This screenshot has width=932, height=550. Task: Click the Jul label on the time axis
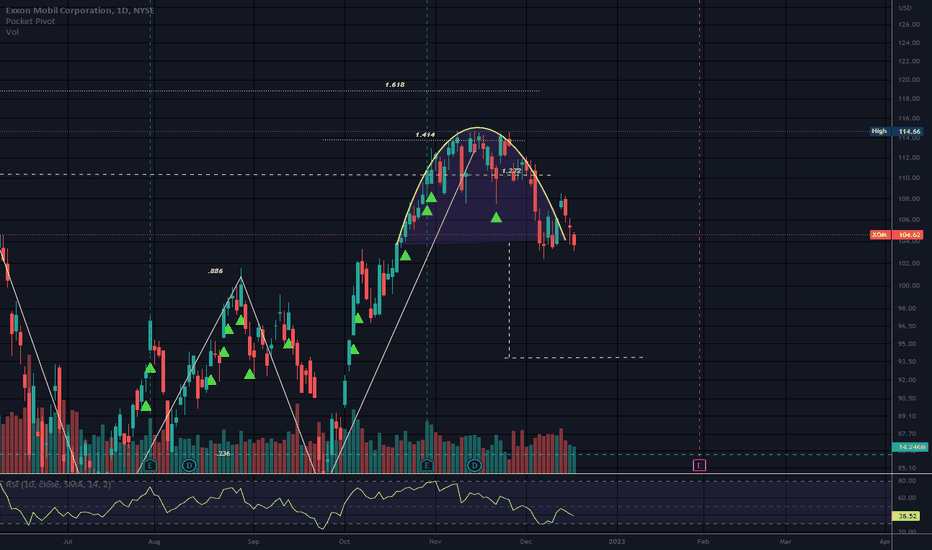point(68,542)
